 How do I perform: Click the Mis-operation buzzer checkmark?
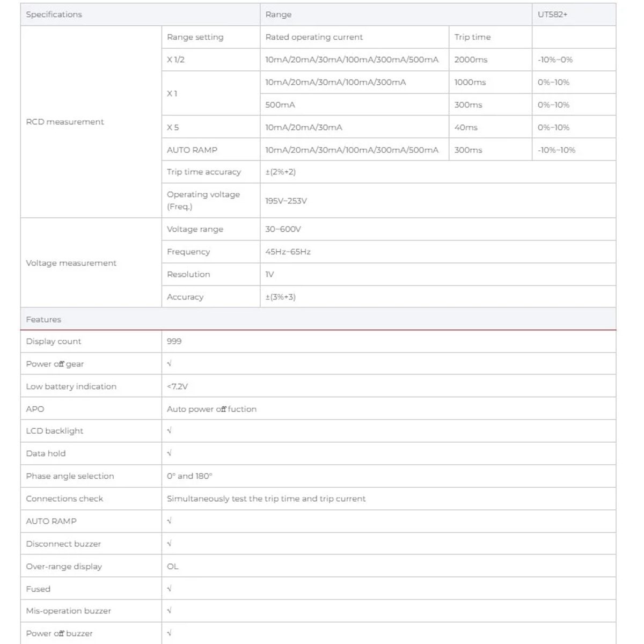[170, 611]
